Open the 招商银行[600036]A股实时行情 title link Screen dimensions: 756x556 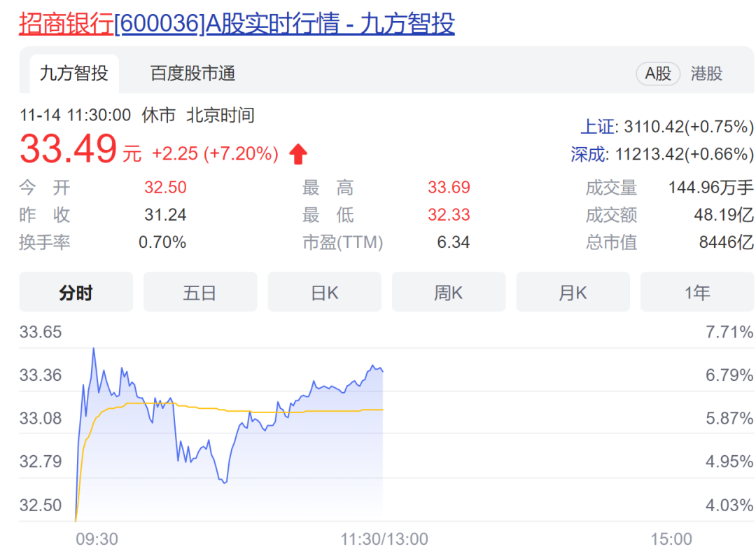[237, 23]
